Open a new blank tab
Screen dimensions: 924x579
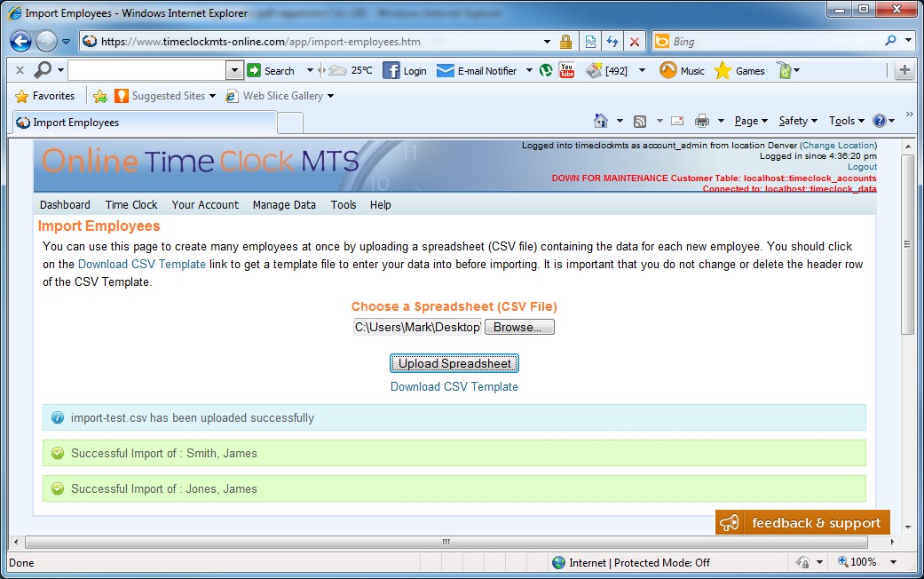(x=290, y=123)
